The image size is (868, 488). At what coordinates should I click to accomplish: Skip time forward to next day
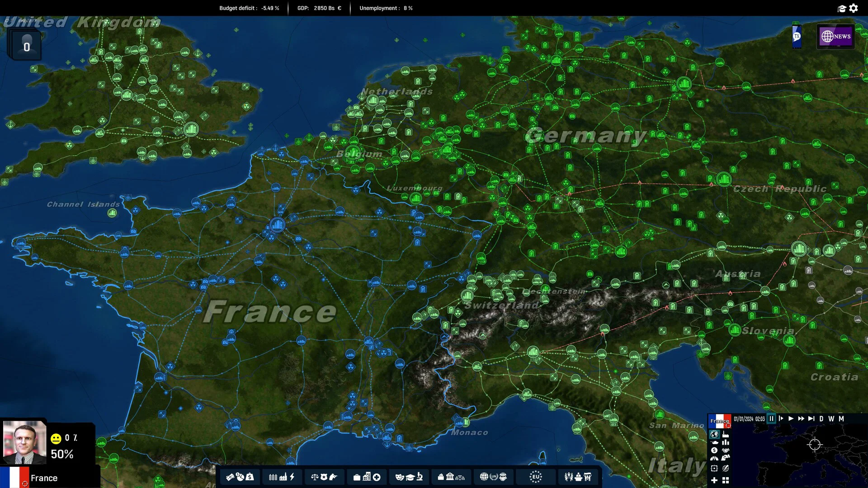(821, 419)
